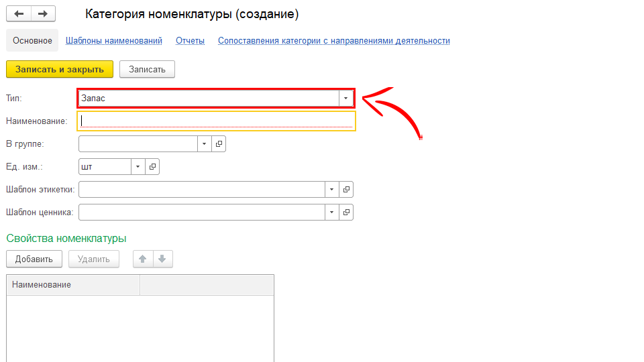
Task: Open the unit of measure form icon
Action: (152, 167)
